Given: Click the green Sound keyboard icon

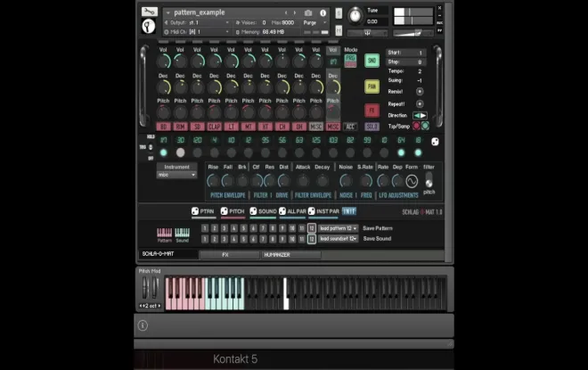Looking at the screenshot, I should [183, 233].
